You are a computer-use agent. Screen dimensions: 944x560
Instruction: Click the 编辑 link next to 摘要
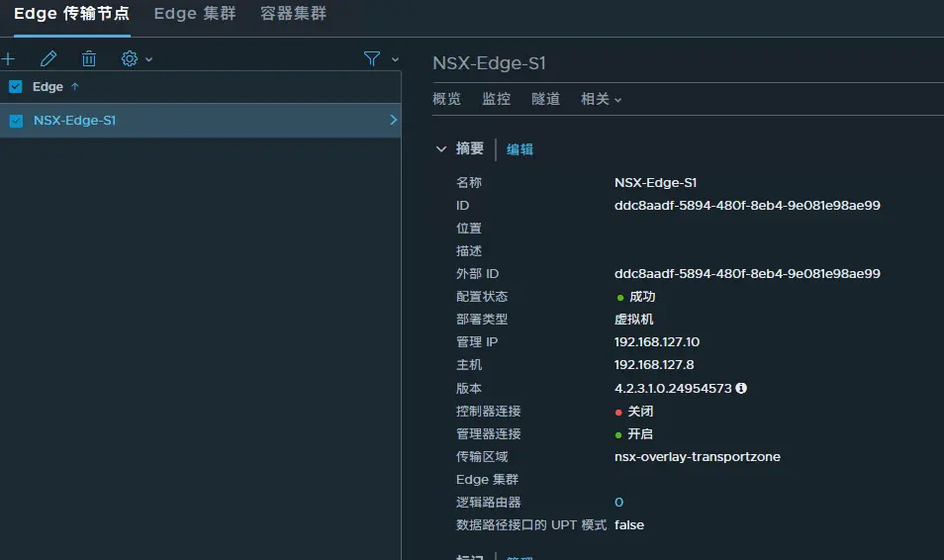[x=519, y=149]
